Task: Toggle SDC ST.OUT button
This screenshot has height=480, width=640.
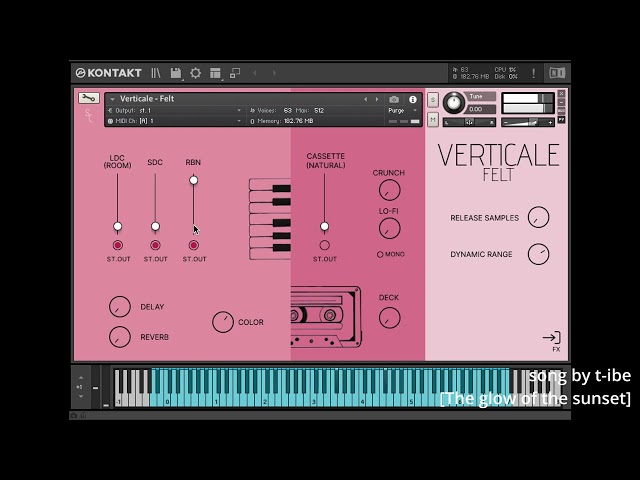Action: pyautogui.click(x=155, y=245)
